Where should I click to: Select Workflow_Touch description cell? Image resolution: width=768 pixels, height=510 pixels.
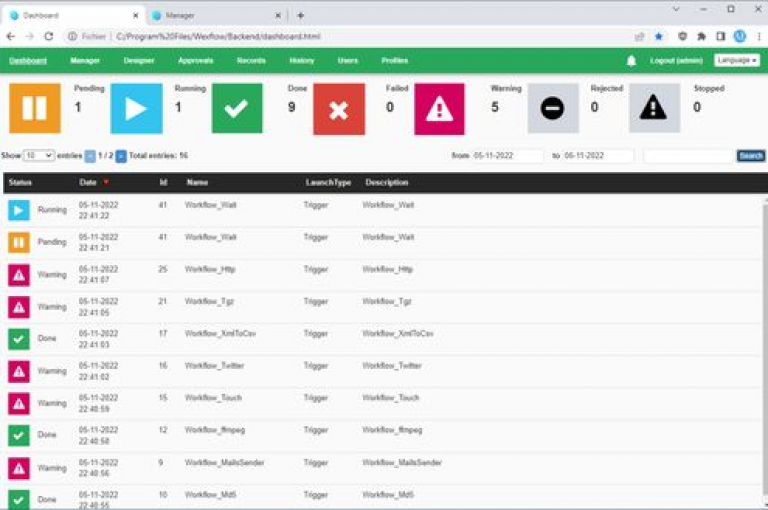coord(390,398)
